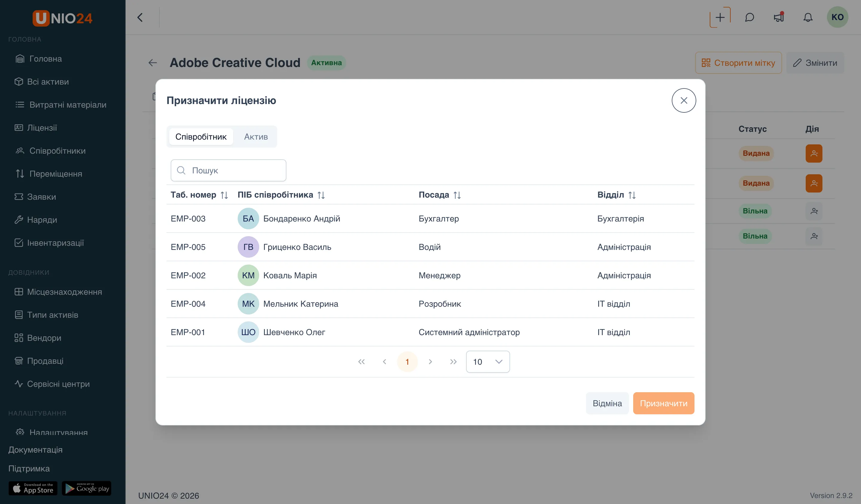
Task: Click orange user action icon in second Видана row
Action: pos(814,184)
